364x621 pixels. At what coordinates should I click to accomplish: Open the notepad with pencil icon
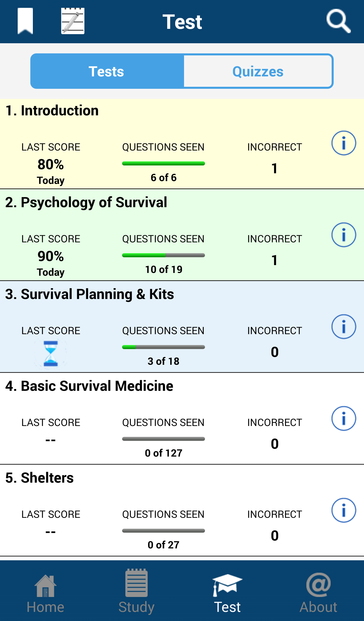(73, 21)
